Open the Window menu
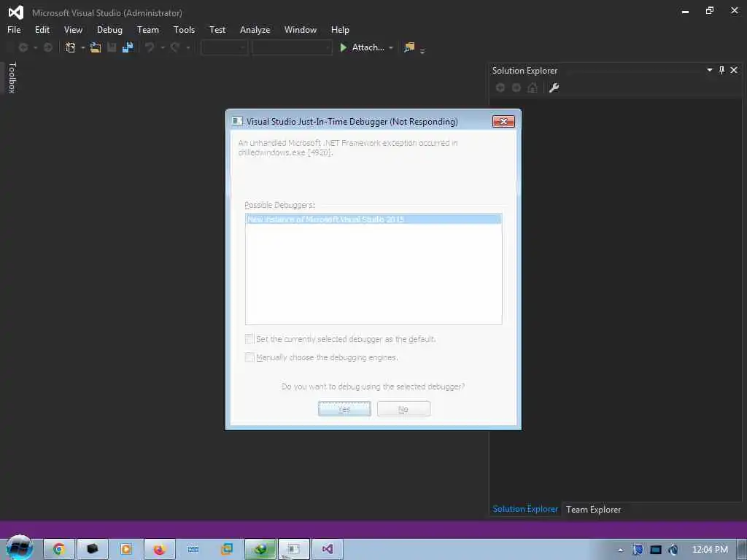The height and width of the screenshot is (560, 747). [300, 29]
